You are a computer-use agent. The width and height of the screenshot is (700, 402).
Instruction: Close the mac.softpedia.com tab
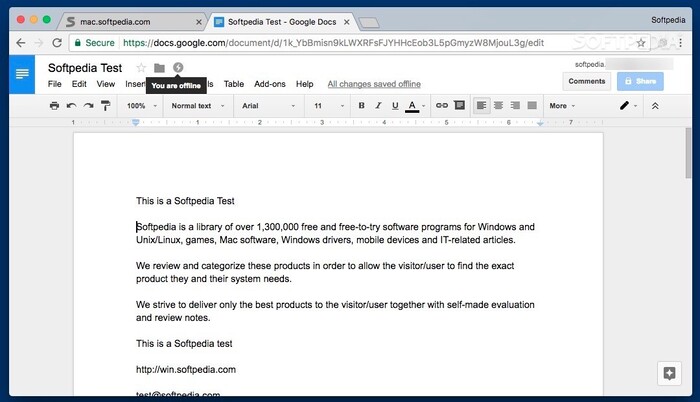(x=199, y=22)
